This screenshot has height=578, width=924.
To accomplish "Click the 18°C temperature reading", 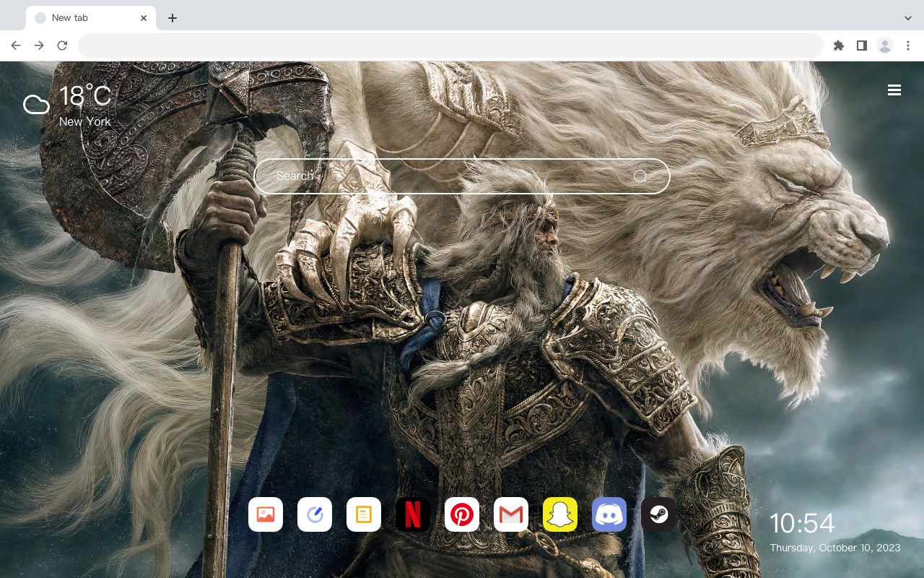I will coord(85,97).
